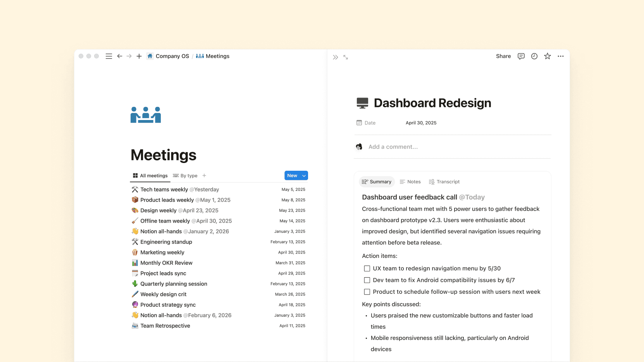Open comments with the speech bubble icon
Screen dimensions: 644x362
coord(521,56)
